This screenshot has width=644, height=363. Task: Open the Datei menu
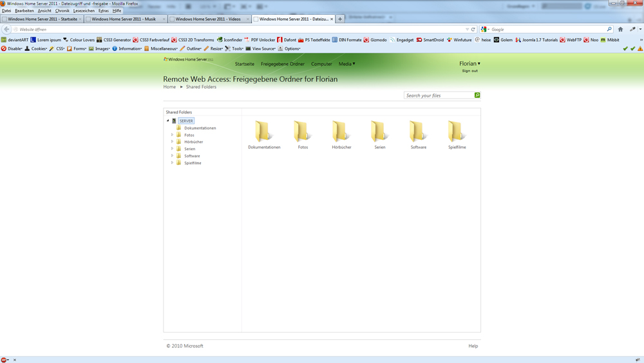[x=6, y=11]
